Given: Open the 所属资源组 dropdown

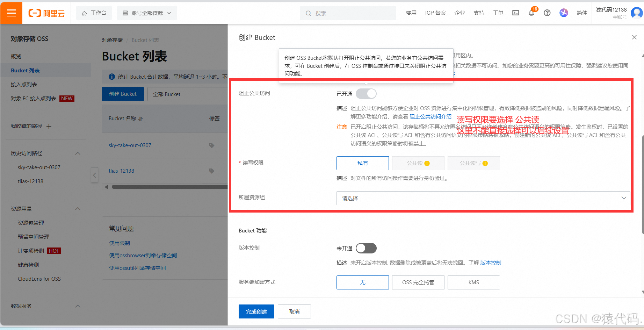Looking at the screenshot, I should [483, 198].
